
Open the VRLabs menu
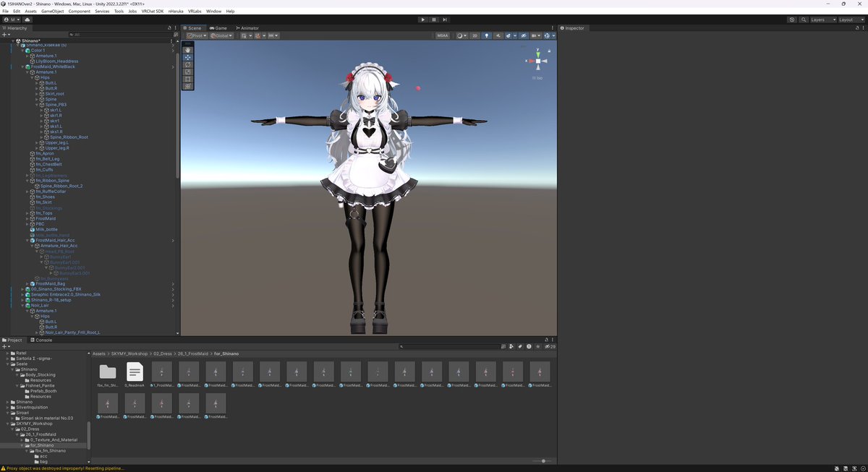click(195, 12)
